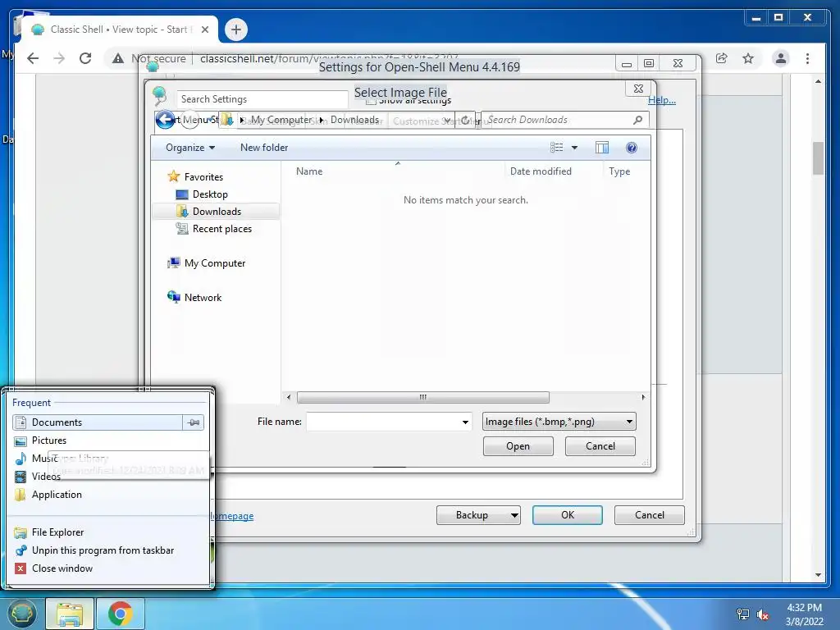Click the change view icon in the toolbar
The image size is (840, 630).
tap(557, 148)
